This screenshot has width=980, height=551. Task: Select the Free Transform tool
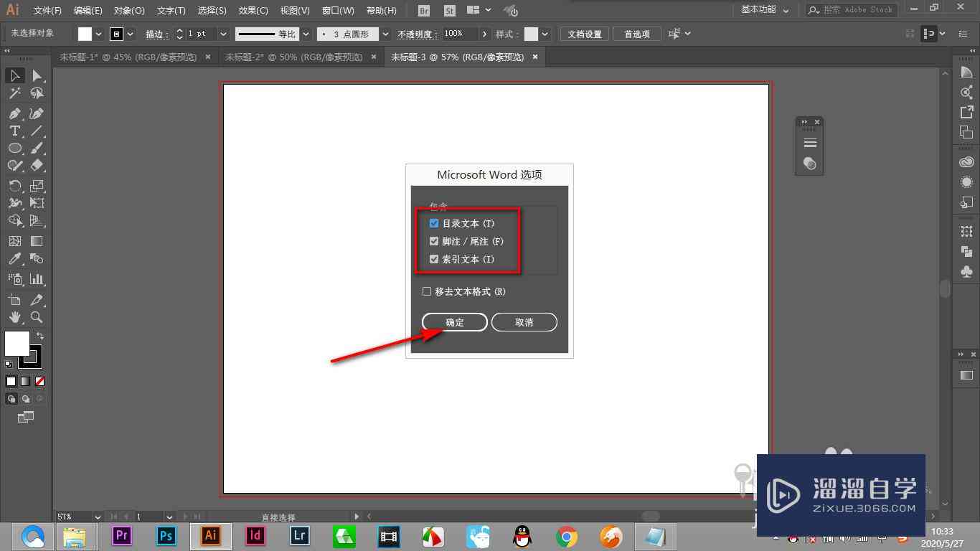[x=37, y=203]
